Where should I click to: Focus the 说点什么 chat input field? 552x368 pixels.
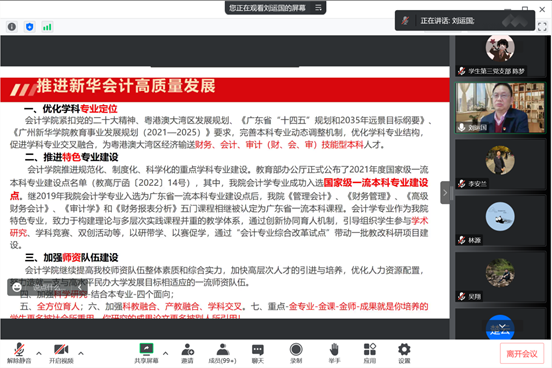[x=49, y=287]
